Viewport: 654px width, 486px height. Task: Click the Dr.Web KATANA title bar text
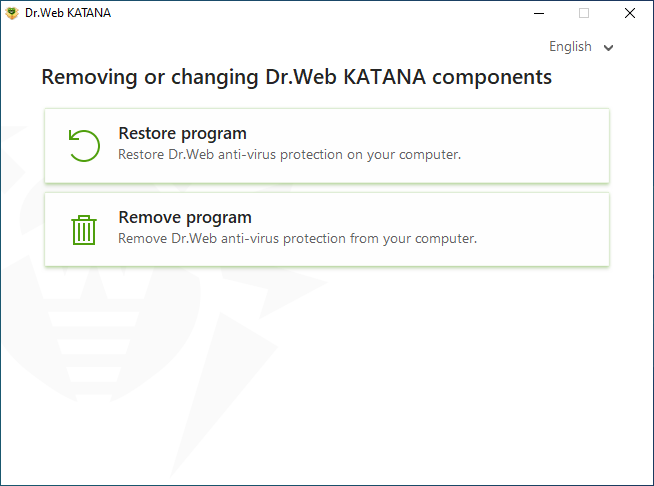point(68,13)
